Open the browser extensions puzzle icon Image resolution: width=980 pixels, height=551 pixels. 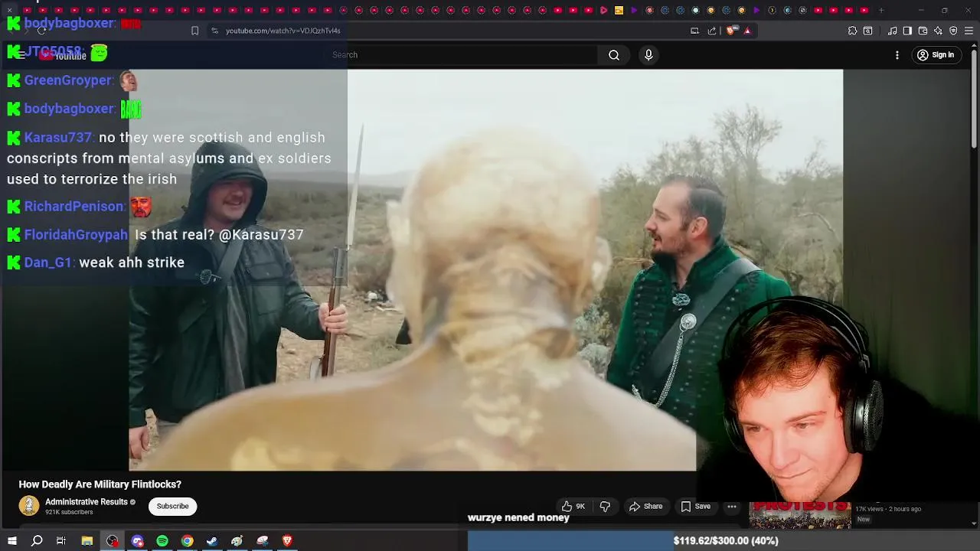click(x=852, y=31)
